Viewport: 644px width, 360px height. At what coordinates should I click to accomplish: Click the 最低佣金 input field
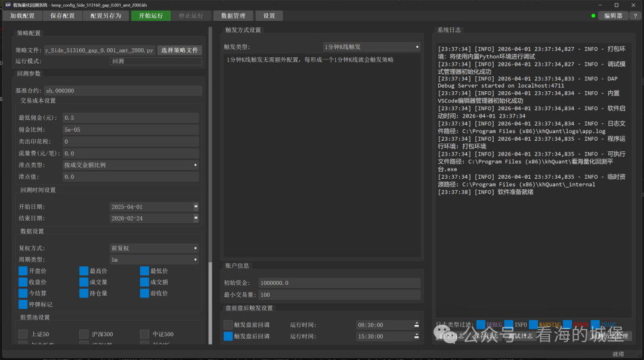pos(131,118)
